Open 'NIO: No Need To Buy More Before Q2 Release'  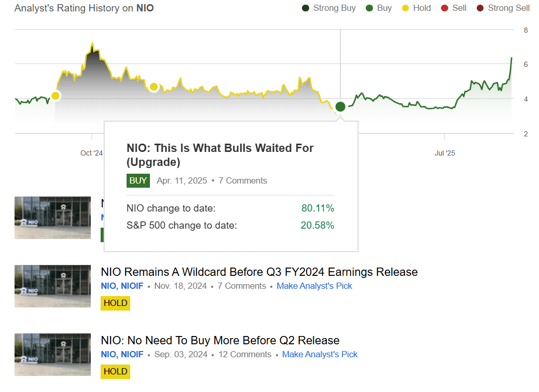click(220, 340)
